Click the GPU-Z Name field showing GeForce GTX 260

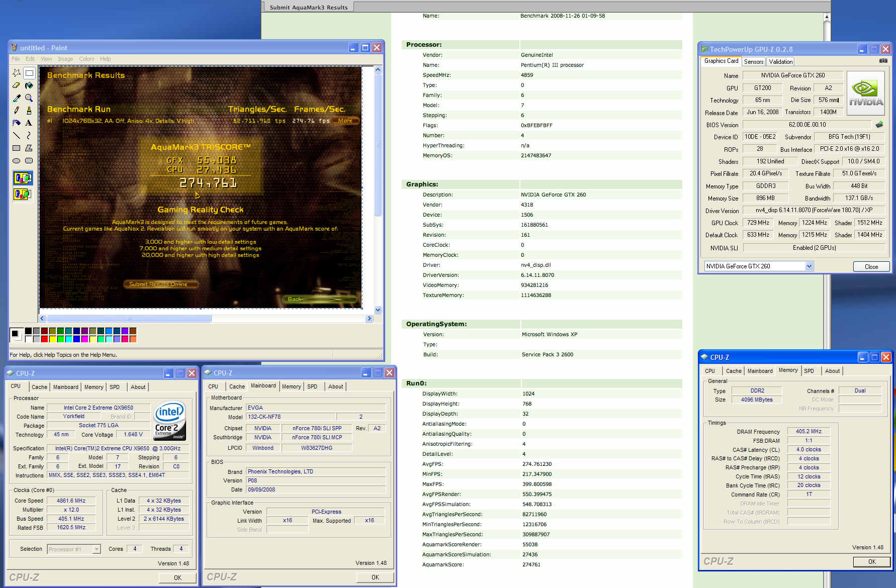coord(792,75)
